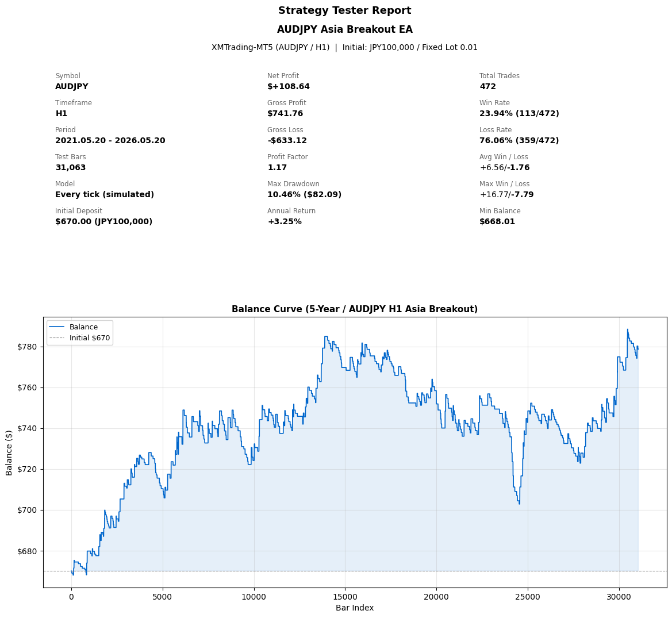The height and width of the screenshot is (618, 672).
Task: Click the '5000' x-axis tick label
Action: click(163, 597)
